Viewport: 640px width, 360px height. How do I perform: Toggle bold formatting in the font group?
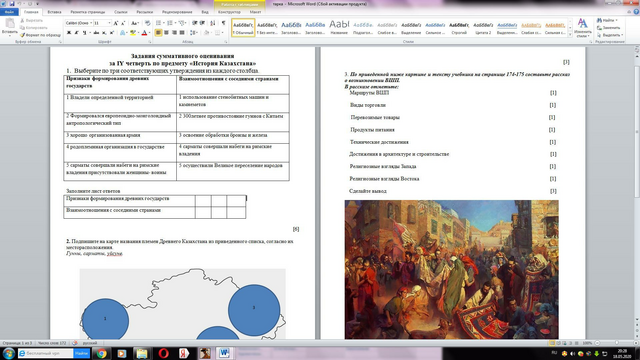click(69, 33)
